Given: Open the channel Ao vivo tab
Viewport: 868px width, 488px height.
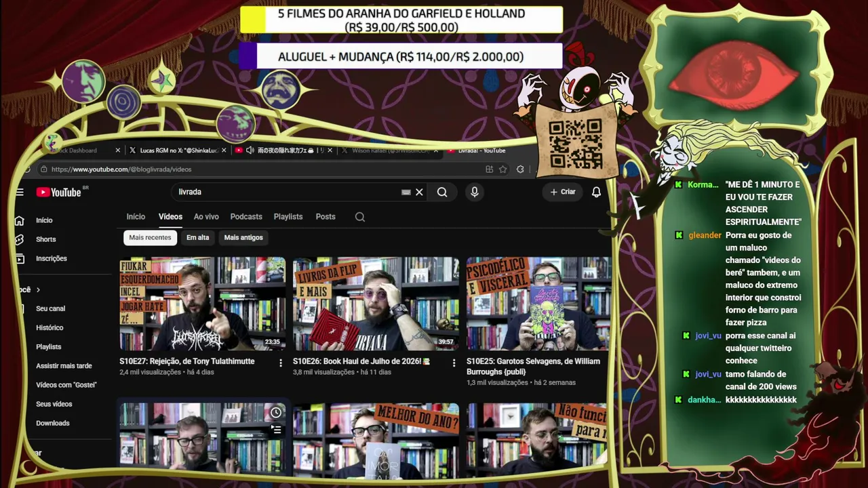Looking at the screenshot, I should click(206, 217).
